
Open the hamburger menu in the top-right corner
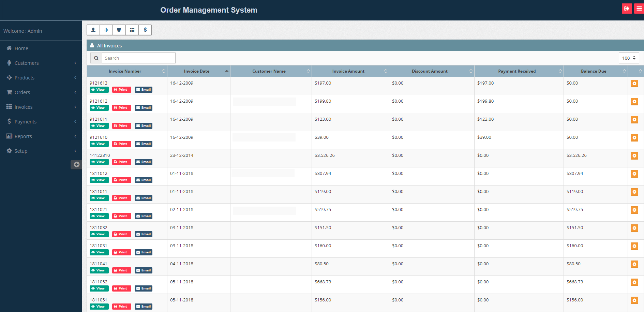tap(639, 8)
